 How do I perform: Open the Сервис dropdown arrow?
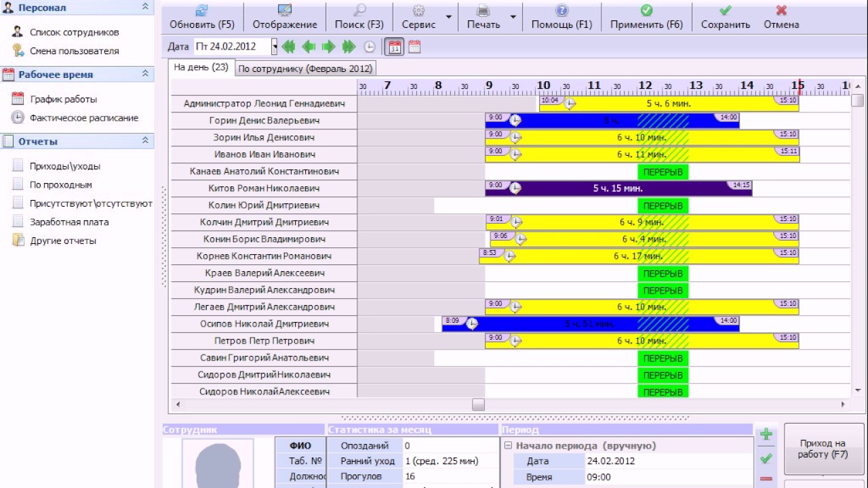(x=449, y=17)
